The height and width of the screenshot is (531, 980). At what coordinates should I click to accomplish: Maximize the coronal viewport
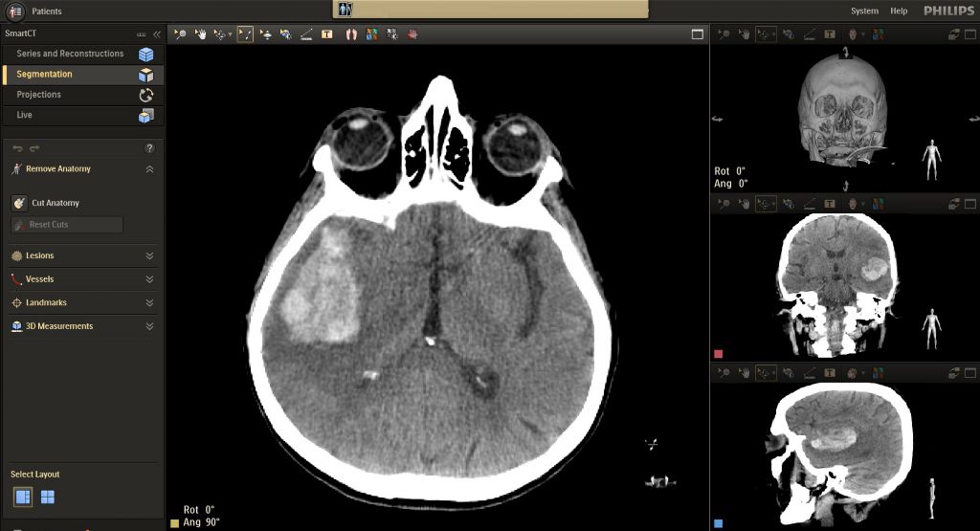(970, 204)
